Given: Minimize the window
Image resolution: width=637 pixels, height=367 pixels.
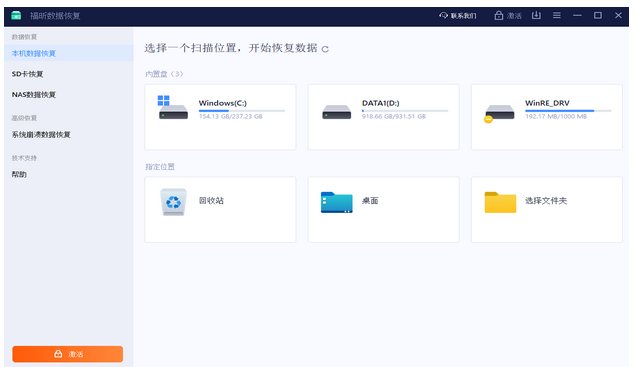Looking at the screenshot, I should (577, 15).
